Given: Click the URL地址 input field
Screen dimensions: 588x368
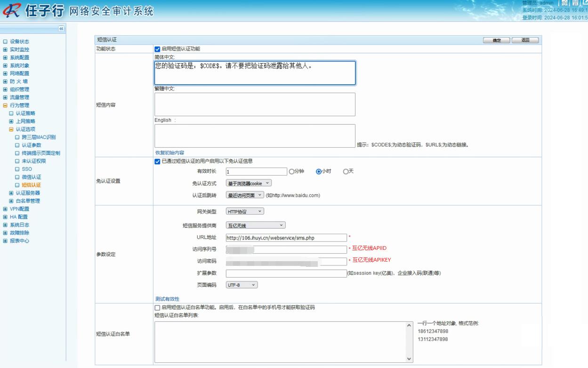Looking at the screenshot, I should pyautogui.click(x=286, y=238).
